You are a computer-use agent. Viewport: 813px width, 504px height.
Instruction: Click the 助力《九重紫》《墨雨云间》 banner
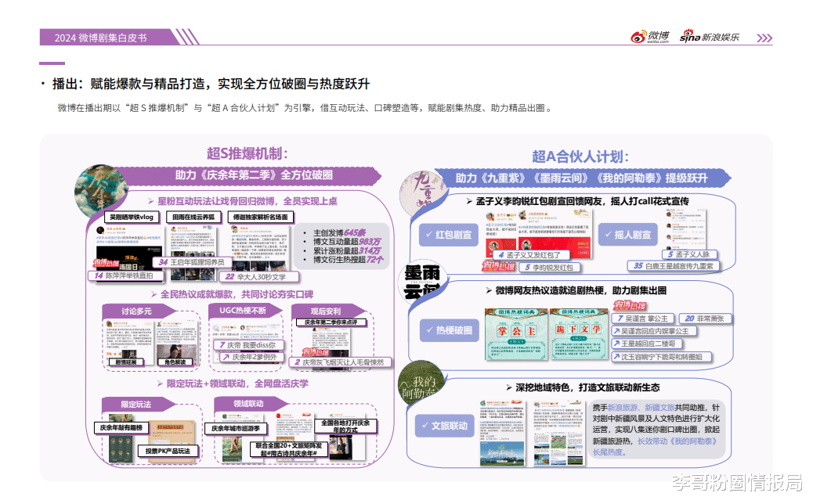581,178
